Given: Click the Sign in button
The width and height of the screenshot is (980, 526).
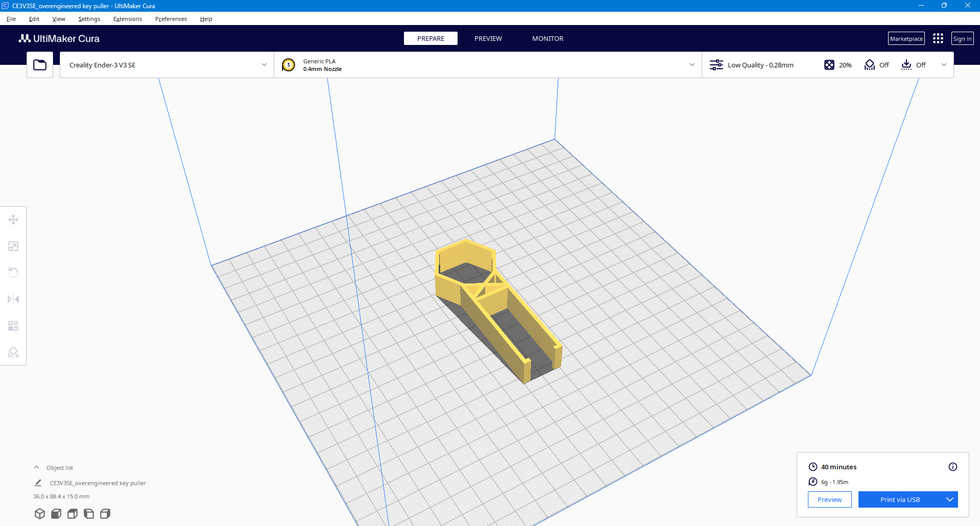Looking at the screenshot, I should click(963, 38).
